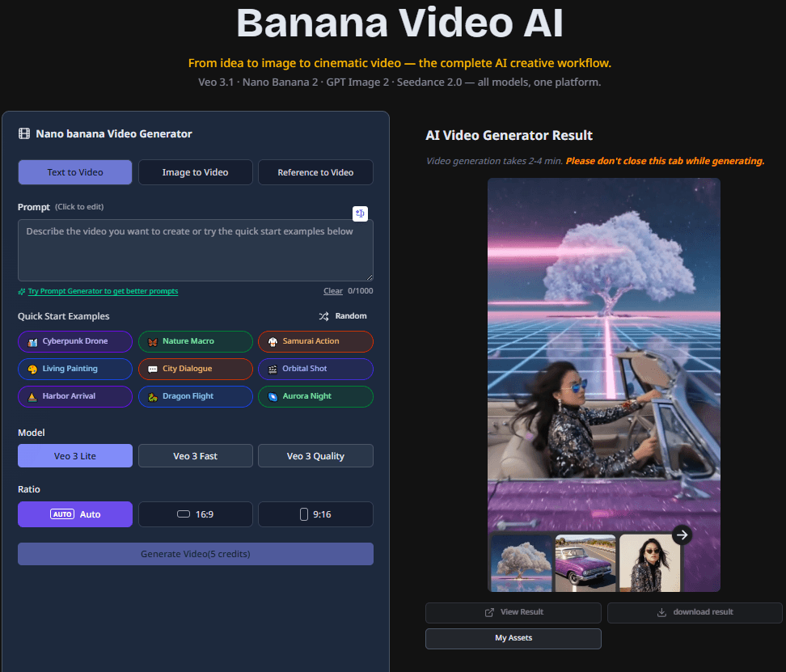Select the woman with sunglasses thumbnail
Viewport: 786px width, 672px height.
point(649,564)
